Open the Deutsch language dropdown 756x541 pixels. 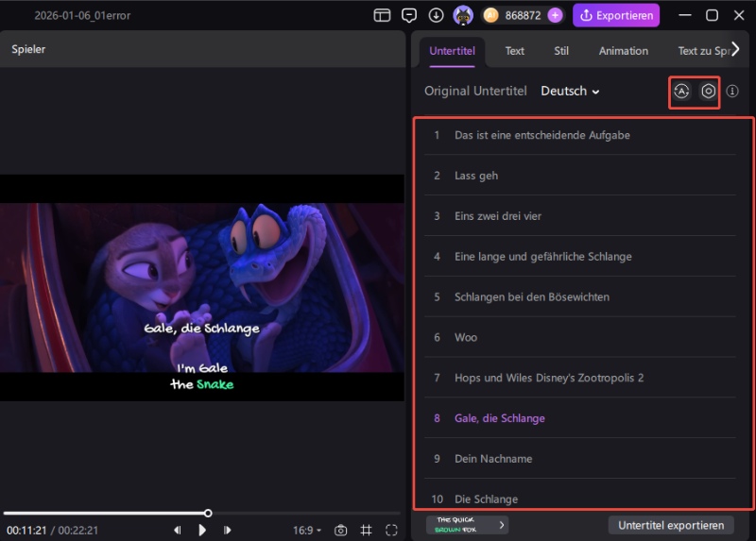570,91
